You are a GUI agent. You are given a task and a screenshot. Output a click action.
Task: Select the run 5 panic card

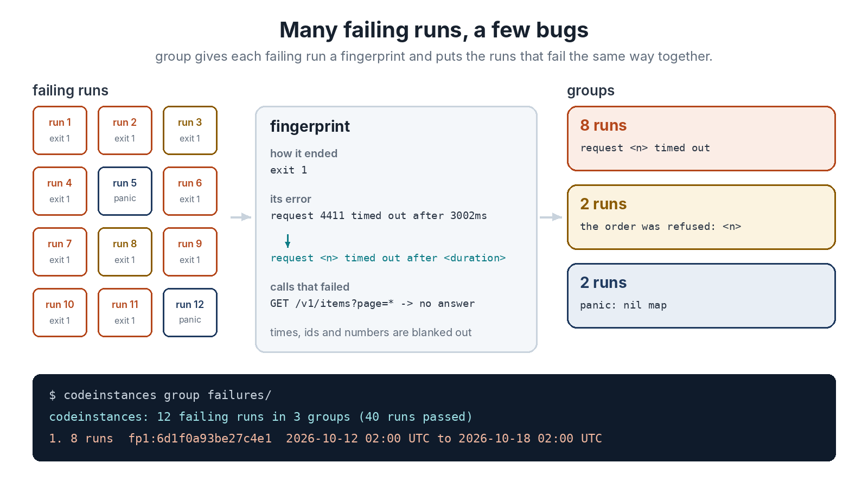point(125,191)
